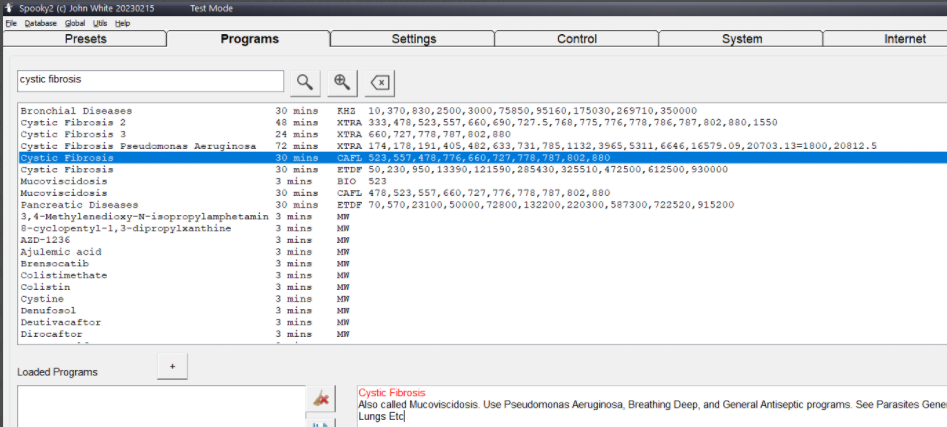Viewport: 947px width, 427px height.
Task: Select Cystic Fibrosis Pseudomonas Aeruginosa program
Action: [x=124, y=146]
